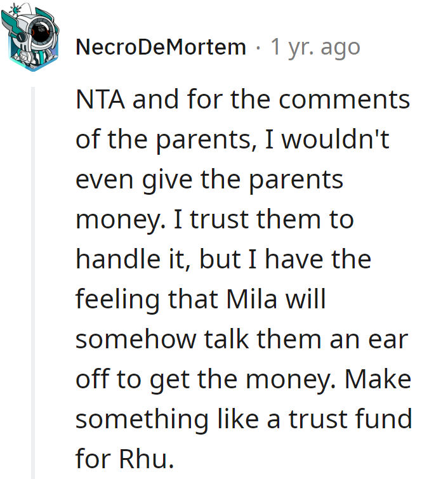Click the word "Make" in the comment
Viewport: 448px width, 479px height.
point(378,379)
